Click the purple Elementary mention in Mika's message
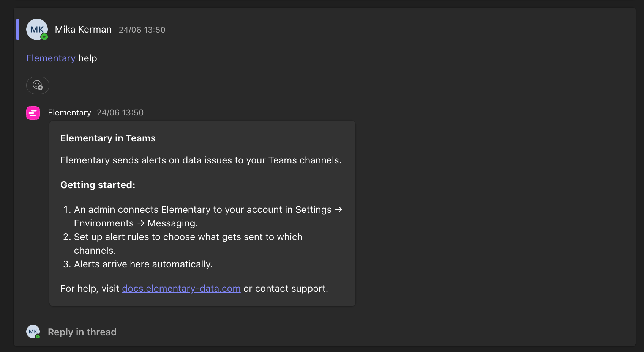 tap(51, 58)
